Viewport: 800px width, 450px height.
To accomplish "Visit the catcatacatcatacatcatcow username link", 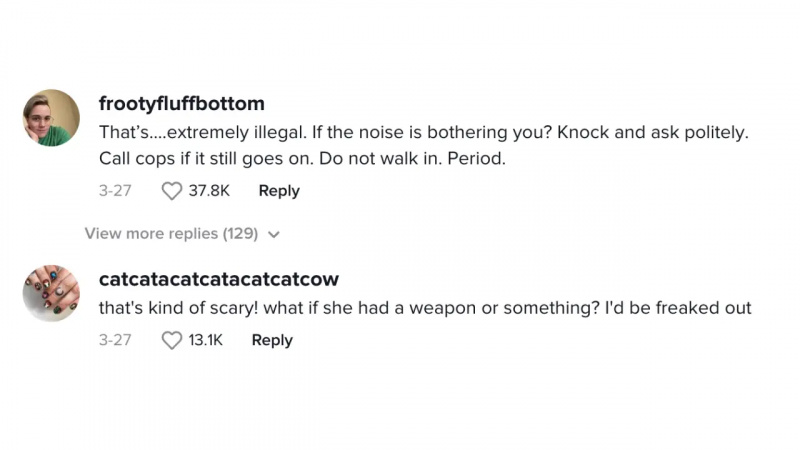I will click(219, 279).
